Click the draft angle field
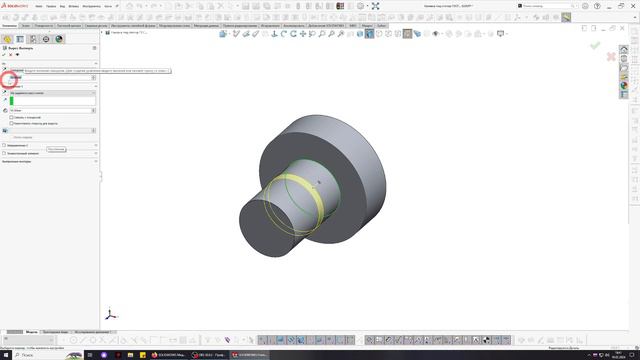 click(50, 131)
